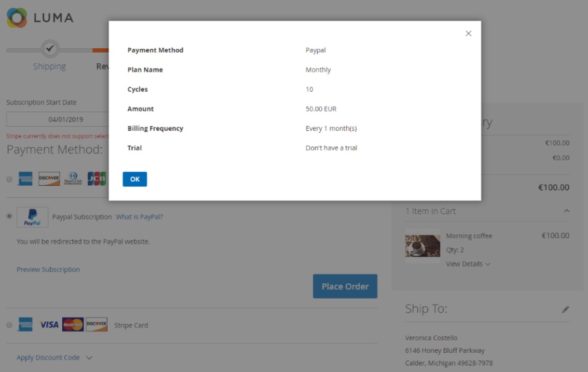Click the Shipping step checkmark circle
The width and height of the screenshot is (588, 372).
point(49,48)
